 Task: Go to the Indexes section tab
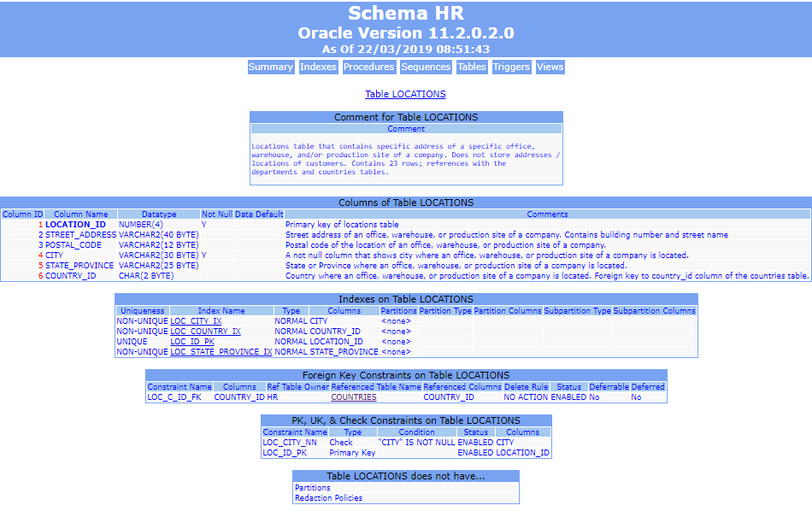click(318, 67)
